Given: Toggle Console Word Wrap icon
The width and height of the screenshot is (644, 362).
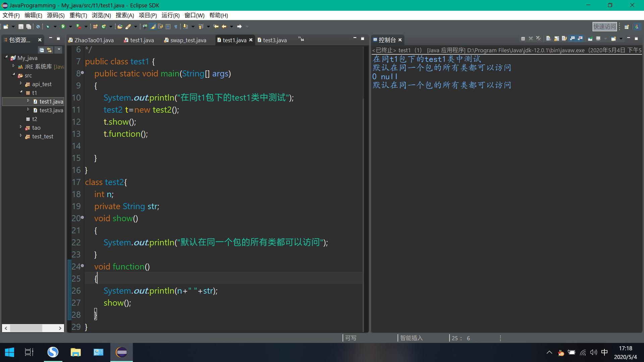Looking at the screenshot, I should [x=564, y=39].
